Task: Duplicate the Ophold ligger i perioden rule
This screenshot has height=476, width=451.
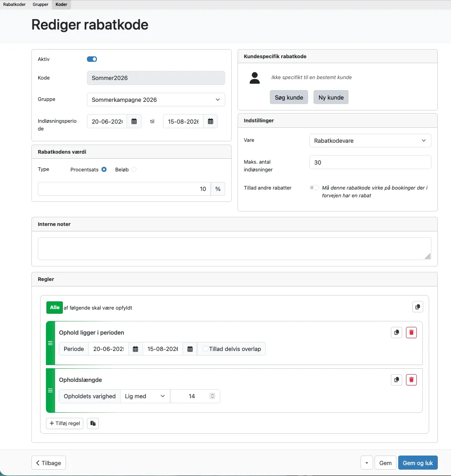Action: [396, 332]
